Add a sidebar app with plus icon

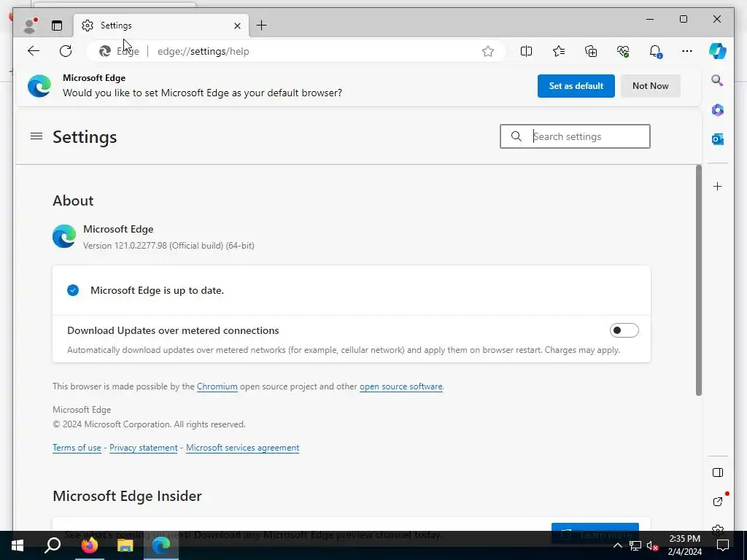(718, 186)
